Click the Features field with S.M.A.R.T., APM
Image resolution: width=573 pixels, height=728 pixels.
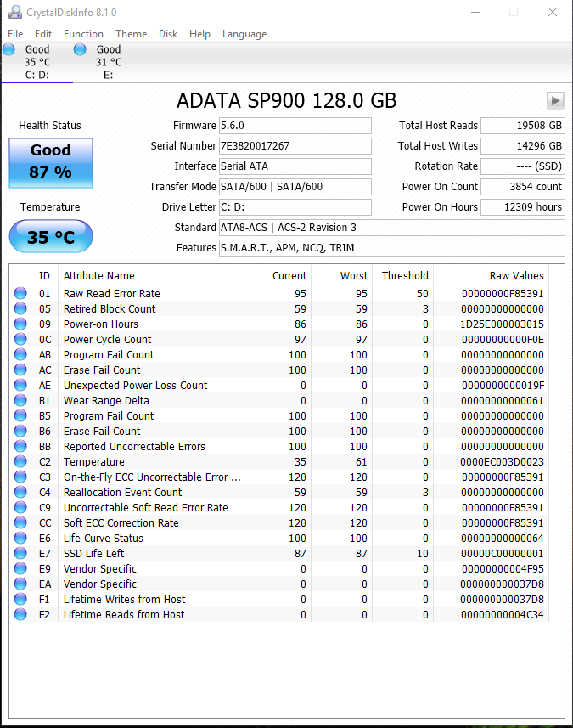click(392, 248)
